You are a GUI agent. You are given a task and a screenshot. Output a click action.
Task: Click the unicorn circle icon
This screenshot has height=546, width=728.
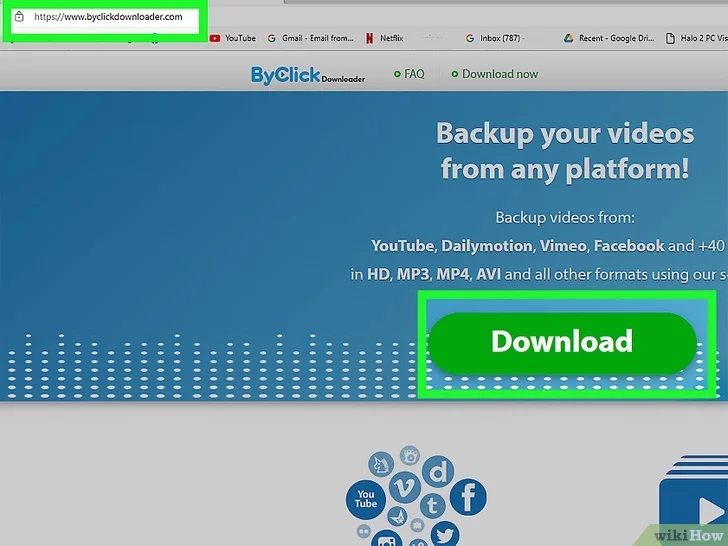[381, 464]
